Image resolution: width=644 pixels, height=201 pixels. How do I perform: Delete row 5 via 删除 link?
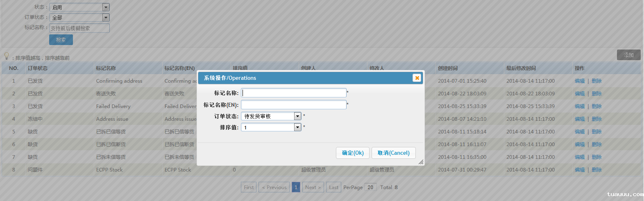point(596,132)
